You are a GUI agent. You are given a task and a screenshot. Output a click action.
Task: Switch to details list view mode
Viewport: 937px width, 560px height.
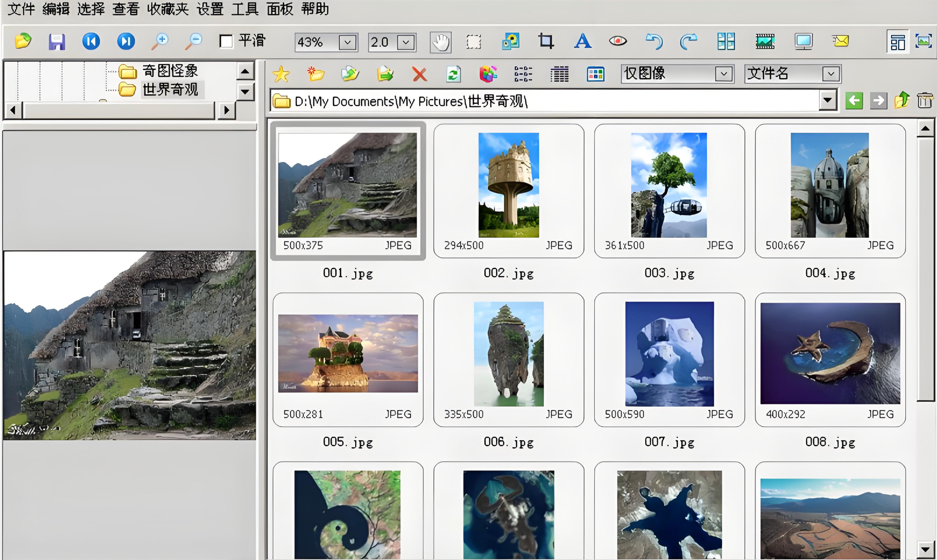(560, 74)
